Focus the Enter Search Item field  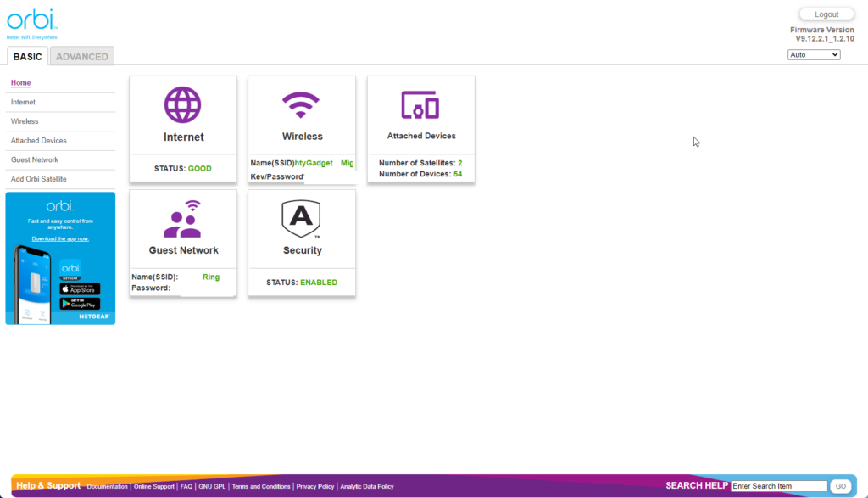click(779, 486)
